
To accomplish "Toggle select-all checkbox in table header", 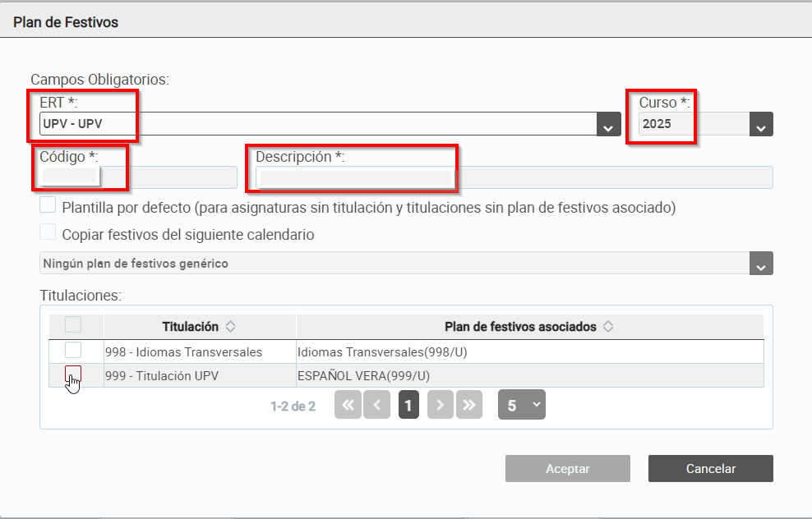I will 73,324.
